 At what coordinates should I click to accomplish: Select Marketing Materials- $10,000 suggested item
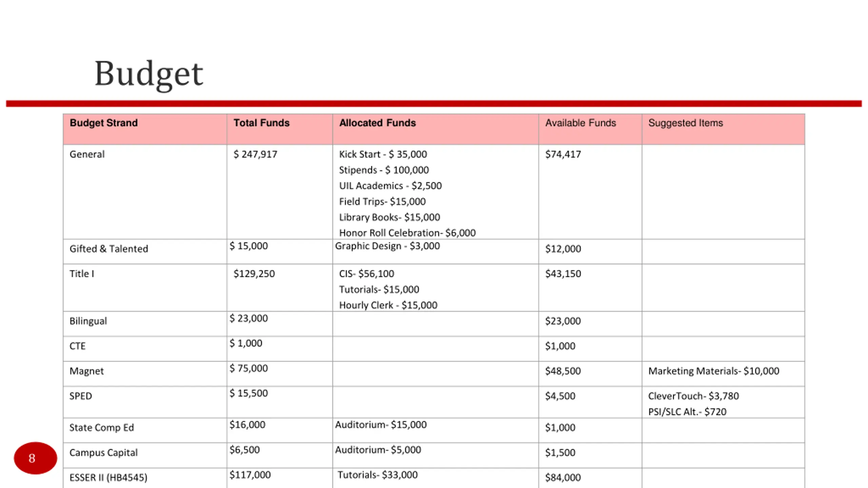tap(714, 371)
